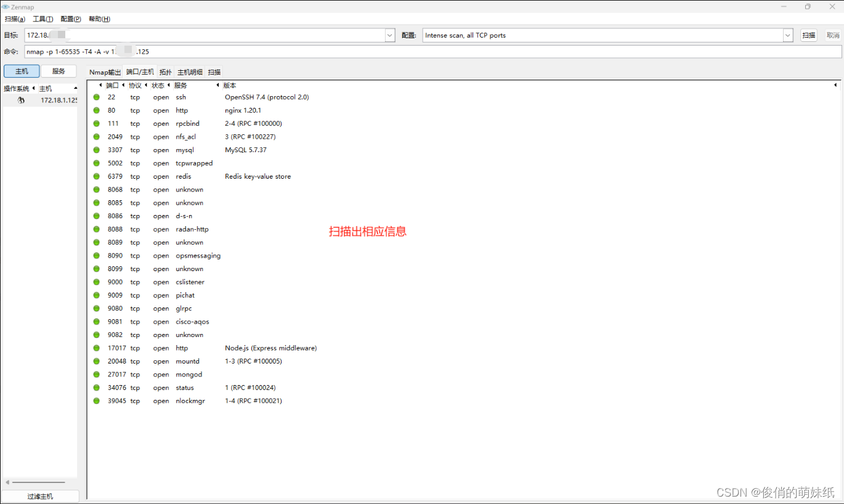Open the 配置 profile dropdown arrow
844x504 pixels.
point(788,36)
